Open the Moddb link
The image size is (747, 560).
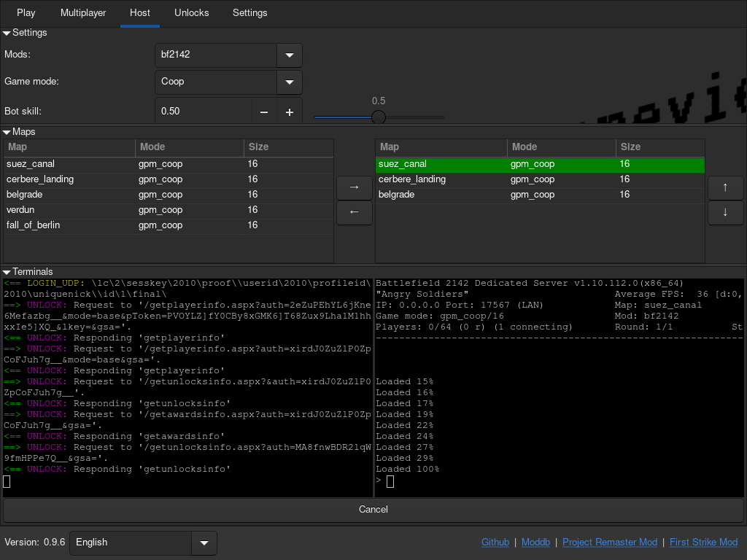point(535,542)
